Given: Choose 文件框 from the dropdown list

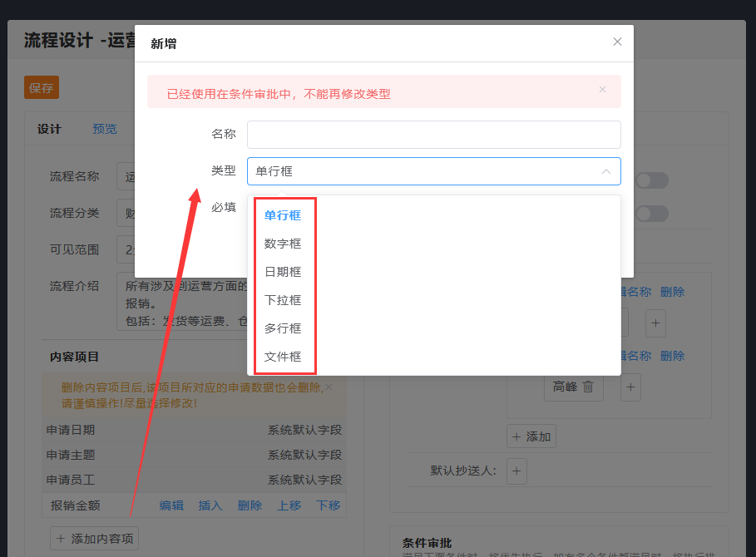Looking at the screenshot, I should pos(283,357).
